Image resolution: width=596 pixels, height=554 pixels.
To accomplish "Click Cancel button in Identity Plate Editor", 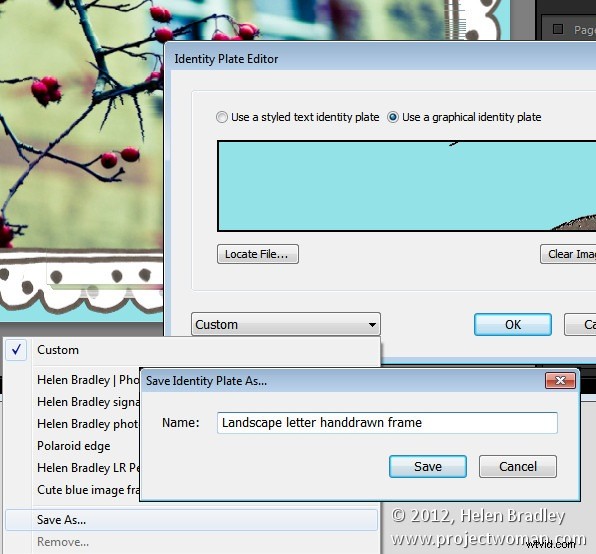I will pyautogui.click(x=580, y=324).
